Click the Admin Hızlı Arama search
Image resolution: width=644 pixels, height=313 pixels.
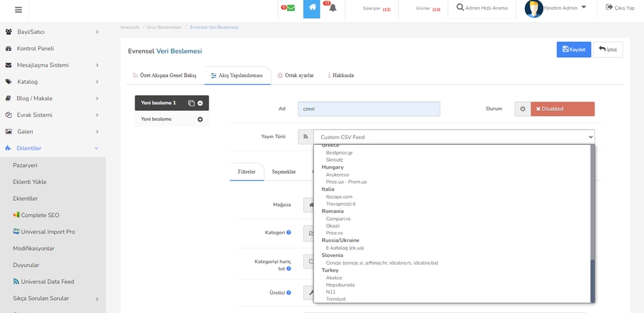pos(482,8)
